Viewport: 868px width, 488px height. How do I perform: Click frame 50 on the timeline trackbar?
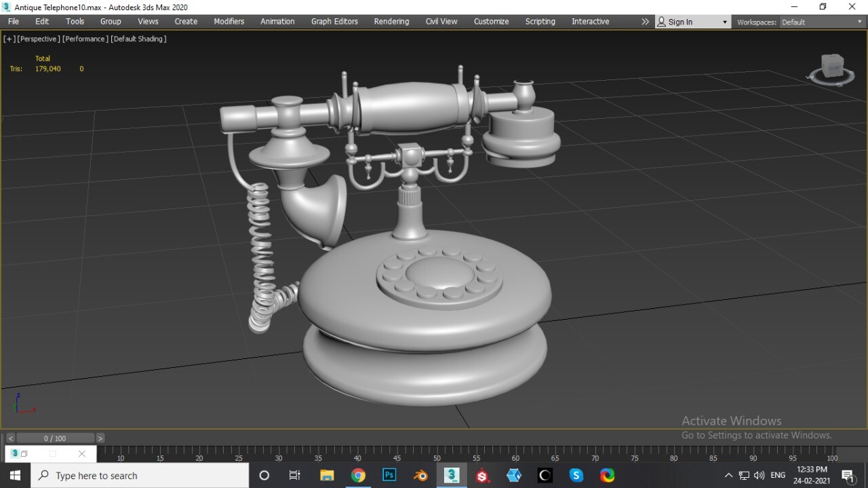(x=437, y=457)
